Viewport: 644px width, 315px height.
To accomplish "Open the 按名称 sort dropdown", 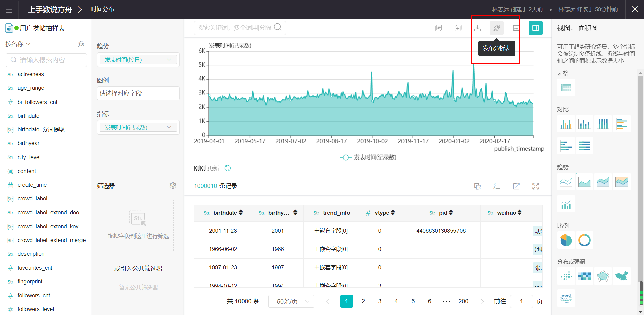I will click(x=18, y=44).
